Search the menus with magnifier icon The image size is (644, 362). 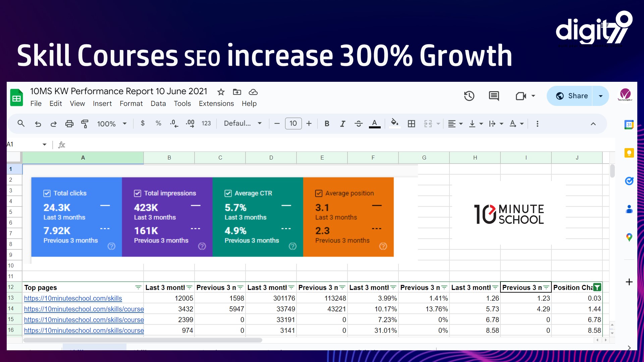click(21, 124)
